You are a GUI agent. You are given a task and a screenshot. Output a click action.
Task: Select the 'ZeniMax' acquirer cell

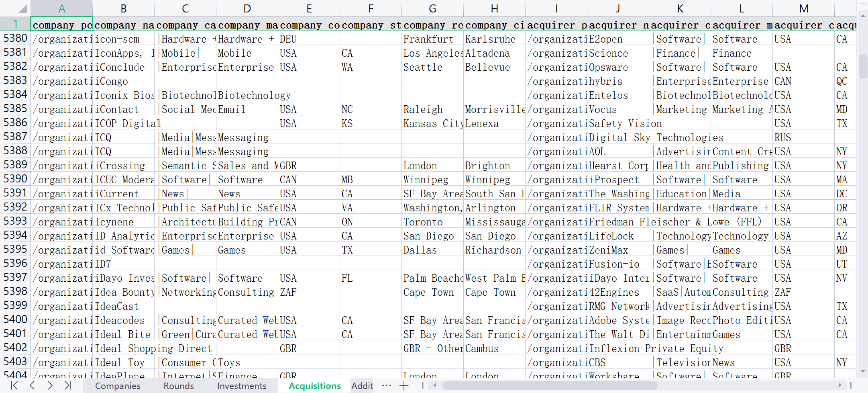pyautogui.click(x=618, y=250)
